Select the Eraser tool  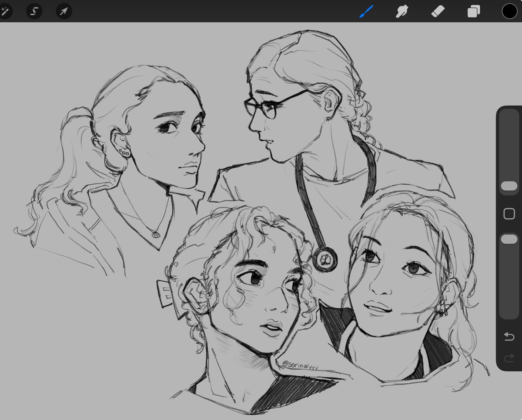pyautogui.click(x=438, y=11)
